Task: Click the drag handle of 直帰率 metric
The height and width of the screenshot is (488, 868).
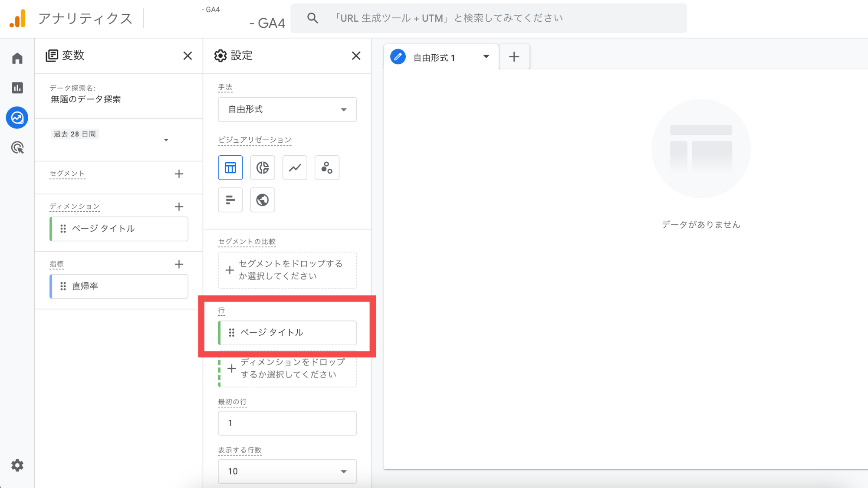Action: [x=63, y=286]
